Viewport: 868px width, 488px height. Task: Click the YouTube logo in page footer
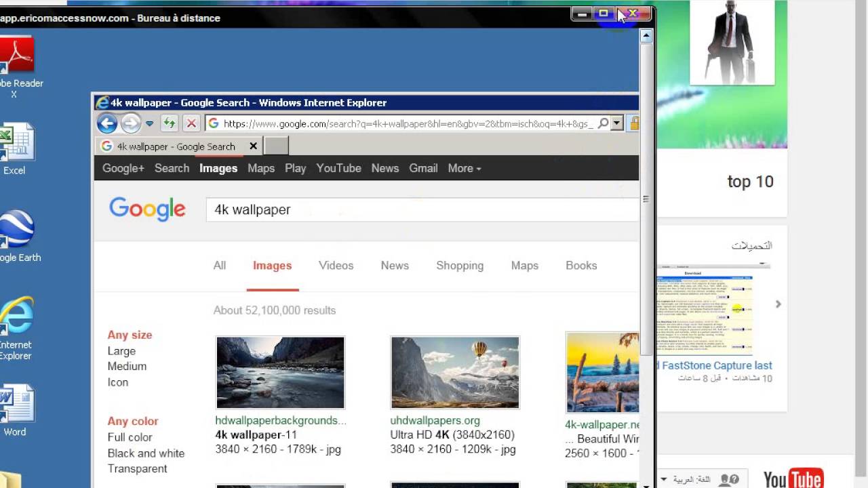[x=793, y=479]
